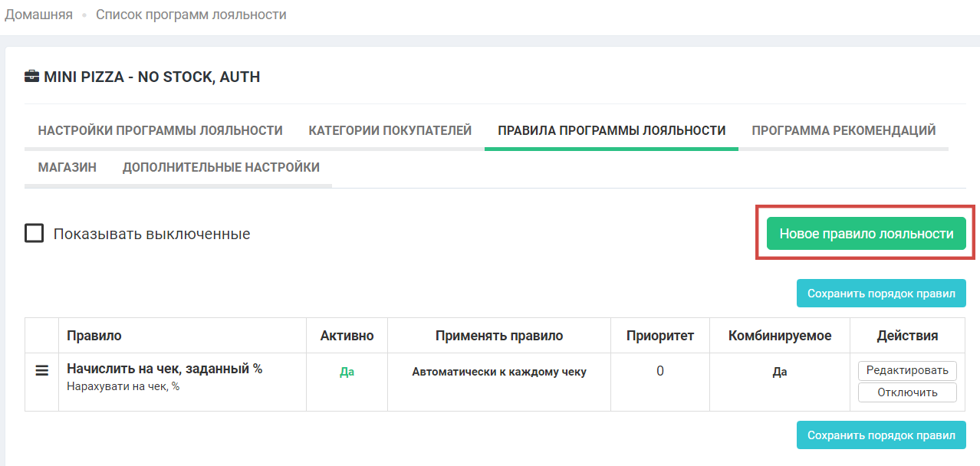This screenshot has width=980, height=466.
Task: Click the label text 'Показывать выключенные'
Action: pyautogui.click(x=152, y=234)
